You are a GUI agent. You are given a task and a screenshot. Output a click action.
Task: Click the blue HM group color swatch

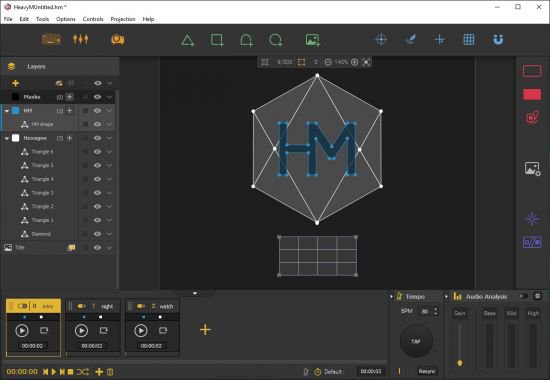tap(16, 111)
